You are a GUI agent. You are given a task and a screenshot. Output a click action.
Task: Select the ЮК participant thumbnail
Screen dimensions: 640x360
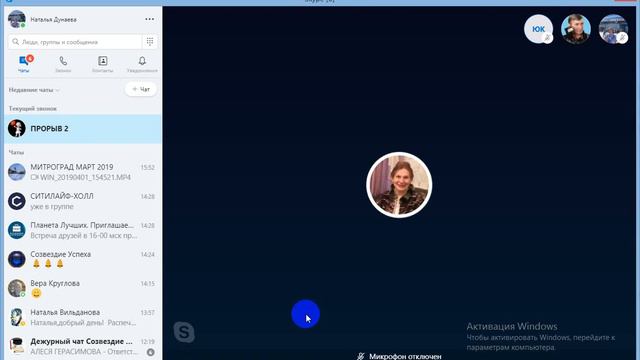pos(538,29)
